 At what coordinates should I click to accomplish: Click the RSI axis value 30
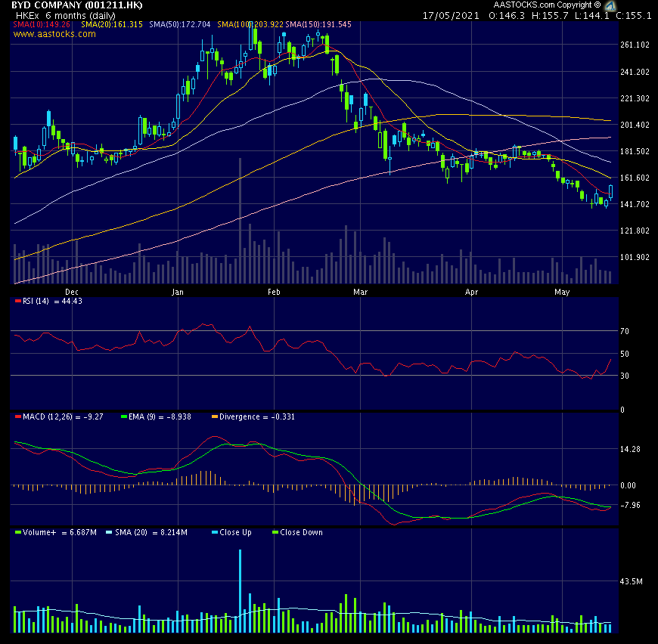coord(625,376)
